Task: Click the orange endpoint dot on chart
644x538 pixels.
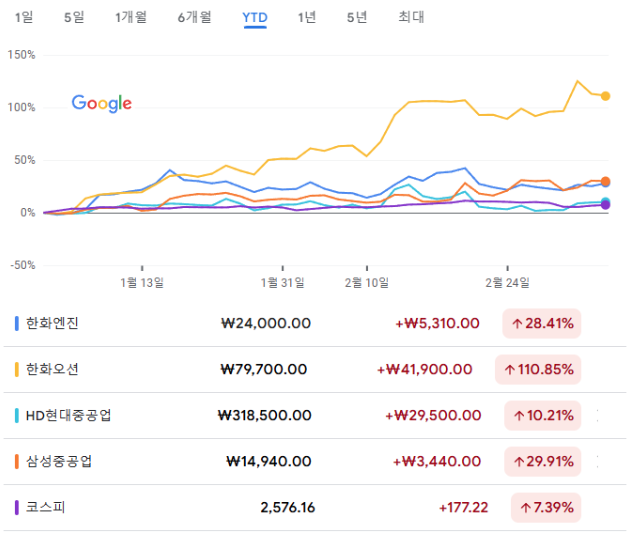Action: pyautogui.click(x=605, y=181)
